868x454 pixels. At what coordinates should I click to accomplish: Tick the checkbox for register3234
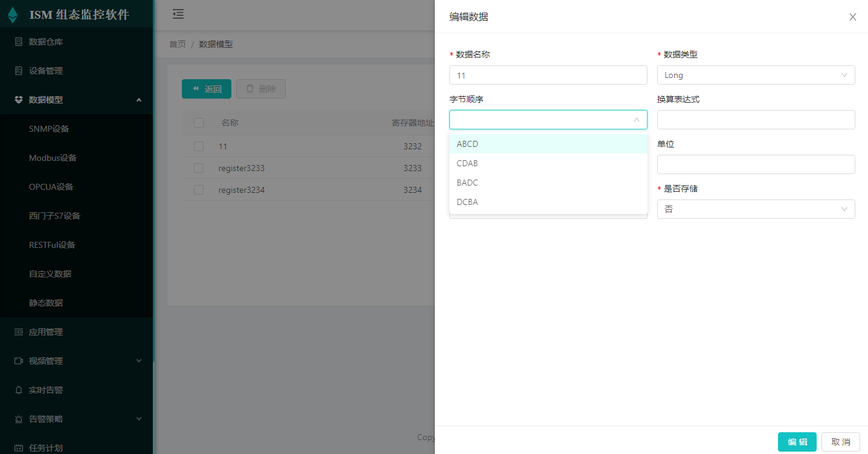click(x=199, y=190)
